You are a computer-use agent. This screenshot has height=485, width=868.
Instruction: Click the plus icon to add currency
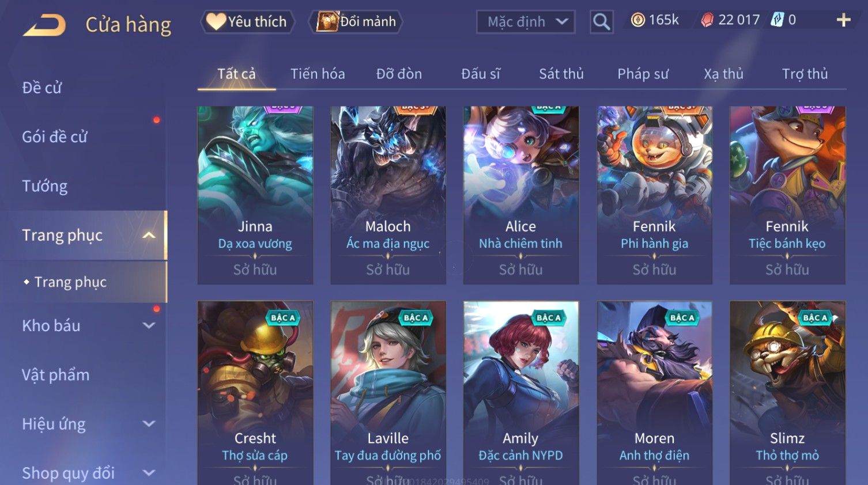click(x=843, y=20)
